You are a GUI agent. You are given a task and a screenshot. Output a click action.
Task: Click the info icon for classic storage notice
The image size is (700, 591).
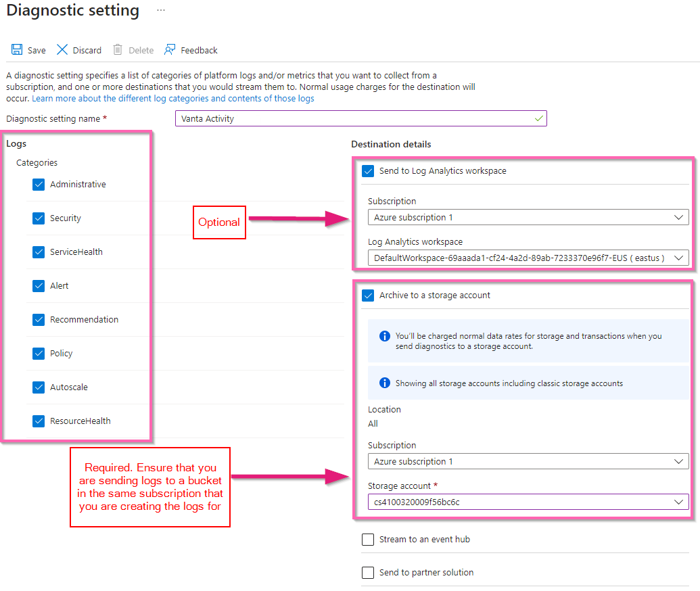384,383
